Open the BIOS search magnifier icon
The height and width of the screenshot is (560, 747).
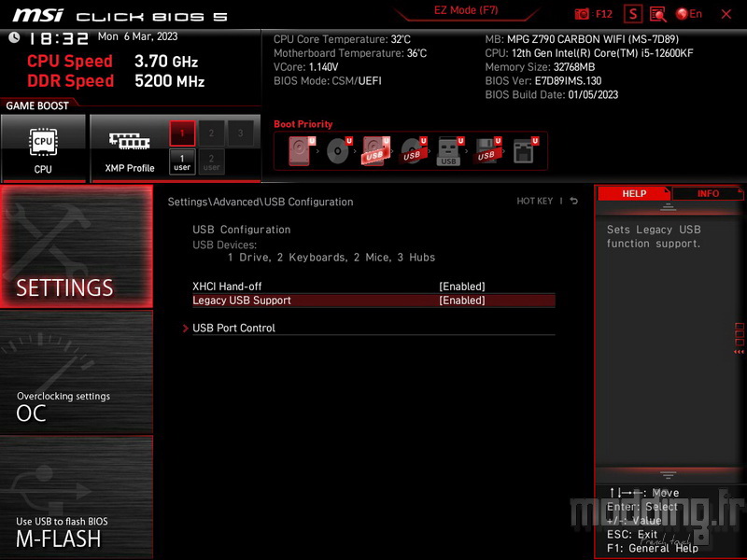coord(658,14)
